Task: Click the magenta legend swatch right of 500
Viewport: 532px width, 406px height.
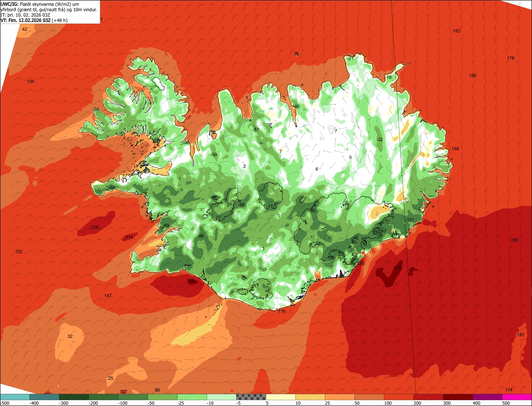Action: click(517, 397)
